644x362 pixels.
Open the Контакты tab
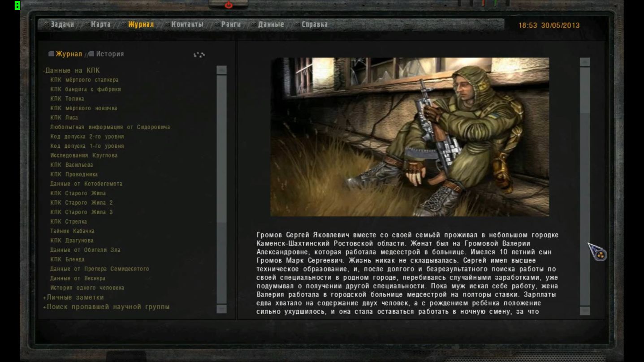(x=187, y=25)
